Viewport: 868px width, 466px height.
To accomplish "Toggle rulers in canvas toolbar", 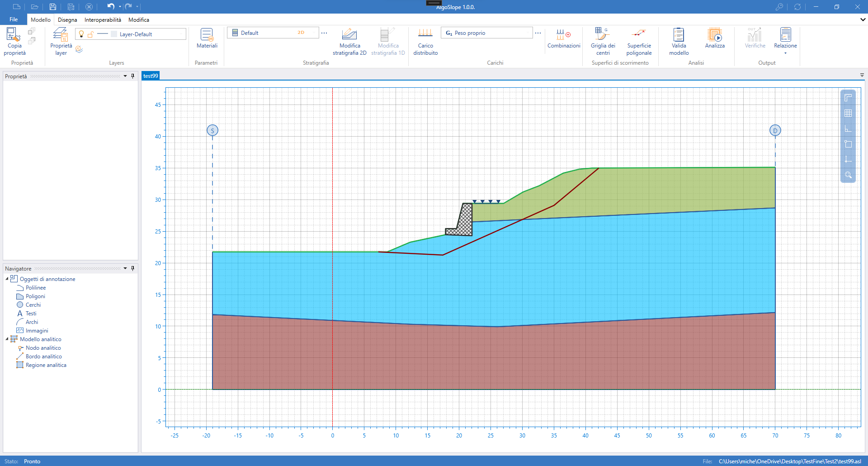I will click(848, 98).
